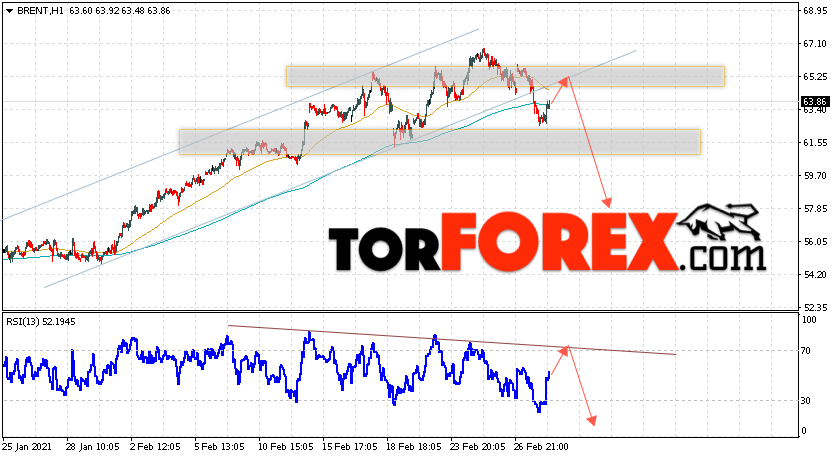Click the 56.05 price axis label
838x458 pixels.
pos(815,242)
